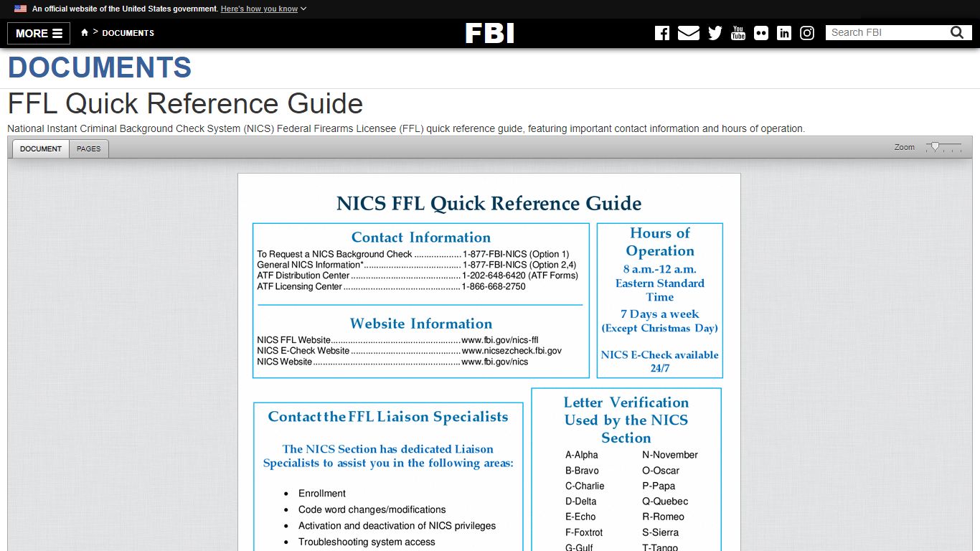
Task: Click 'S-Sierra' in letter list
Action: point(660,532)
